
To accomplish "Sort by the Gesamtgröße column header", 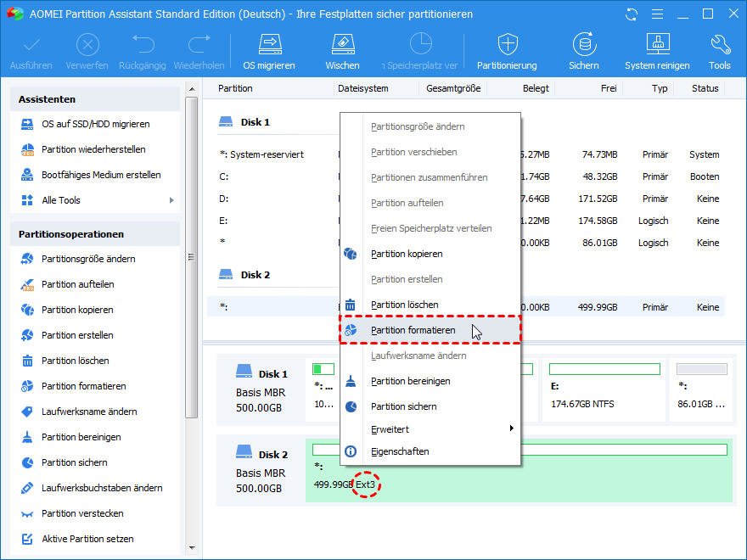I will [x=453, y=88].
